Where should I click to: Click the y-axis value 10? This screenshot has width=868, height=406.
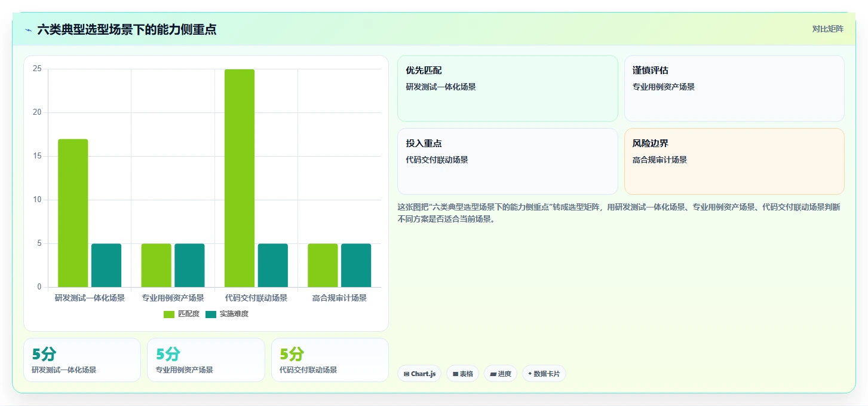pyautogui.click(x=37, y=200)
